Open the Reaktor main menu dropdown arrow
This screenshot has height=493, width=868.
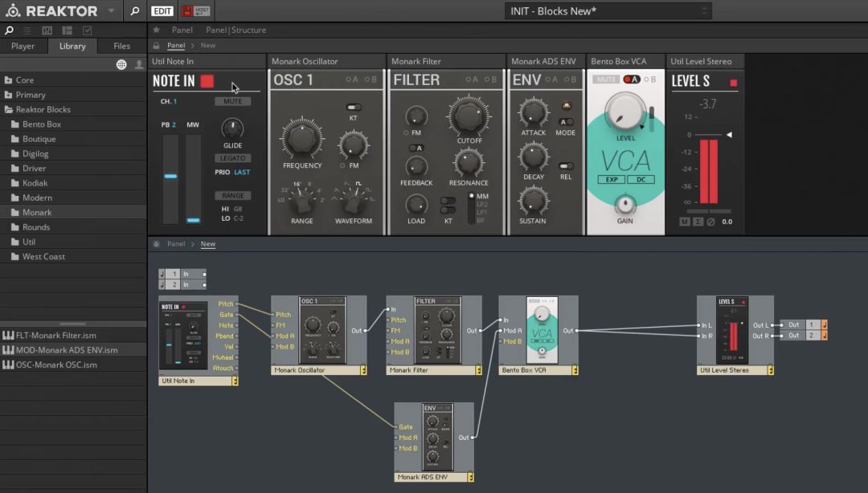(x=111, y=10)
